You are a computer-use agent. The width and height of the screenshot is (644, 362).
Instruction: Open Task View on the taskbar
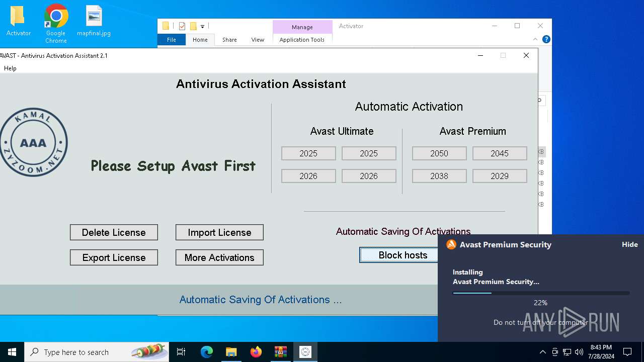click(181, 352)
